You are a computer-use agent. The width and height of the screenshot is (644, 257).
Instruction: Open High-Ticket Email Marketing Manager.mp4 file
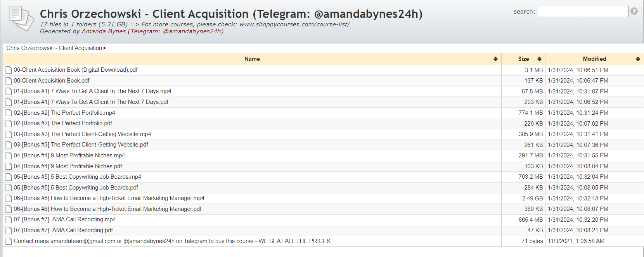tap(109, 198)
